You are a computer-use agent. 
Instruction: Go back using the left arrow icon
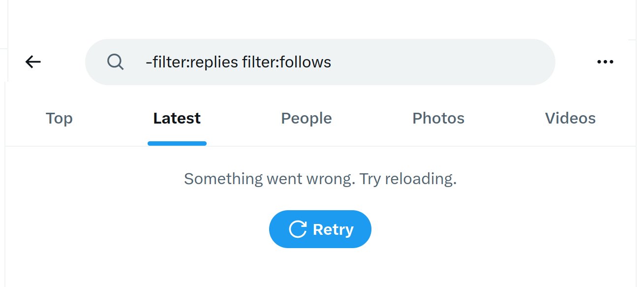[x=33, y=62]
